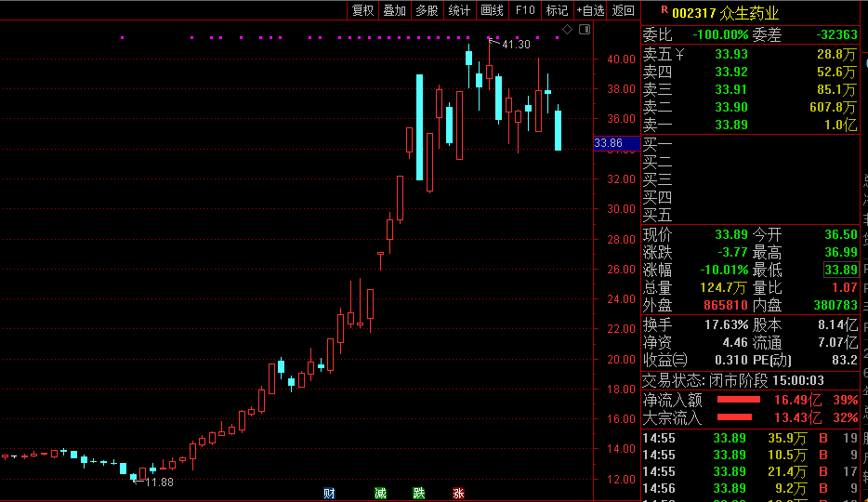Click the ¥ symbol next to 卖五
This screenshot has width=868, height=502.
pos(679,54)
